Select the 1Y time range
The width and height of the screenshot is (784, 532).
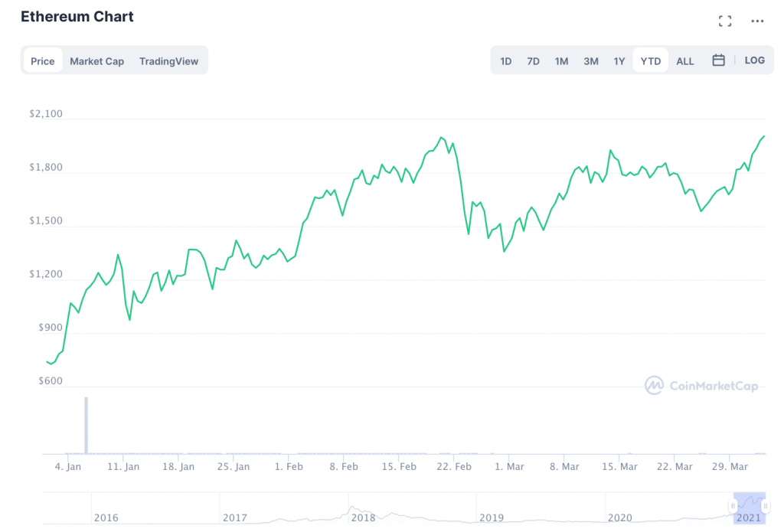pos(619,61)
